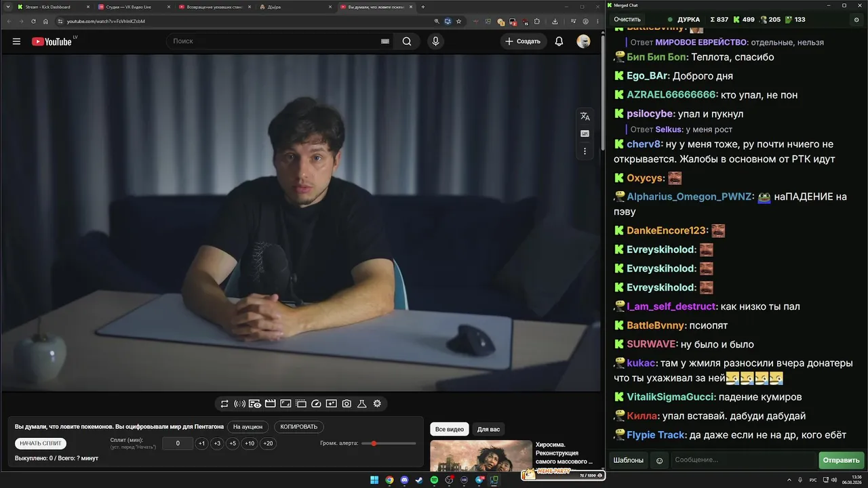
Task: Switch to the Возвращение уехавших tab
Action: [x=215, y=7]
